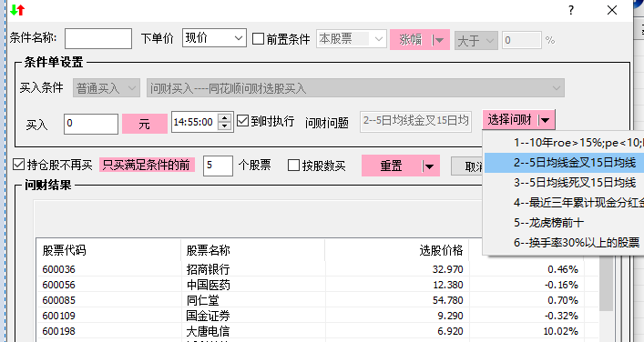Expand the 选择问财 dropdown arrow
644x342 pixels.
[x=545, y=120]
